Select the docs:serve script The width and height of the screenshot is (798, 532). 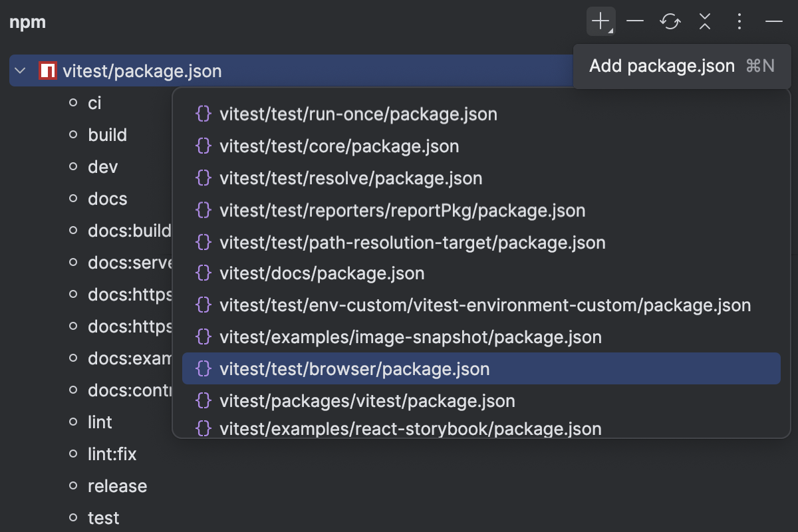[126, 263]
